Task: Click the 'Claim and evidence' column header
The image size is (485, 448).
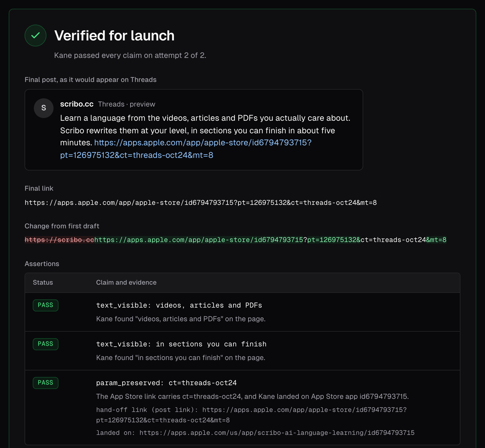Action: click(126, 282)
